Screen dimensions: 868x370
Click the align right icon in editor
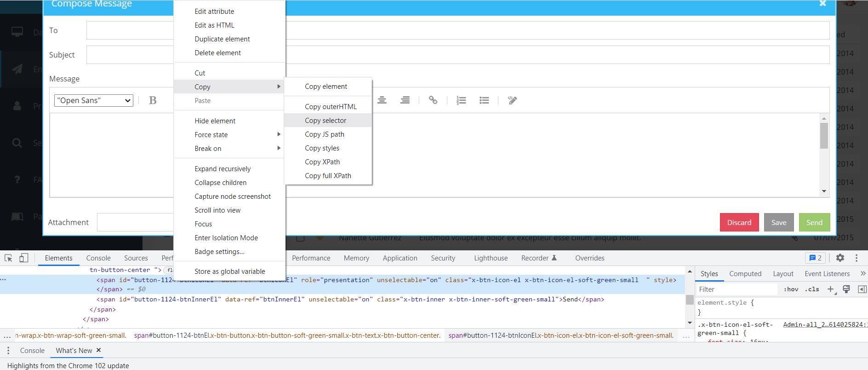point(405,100)
